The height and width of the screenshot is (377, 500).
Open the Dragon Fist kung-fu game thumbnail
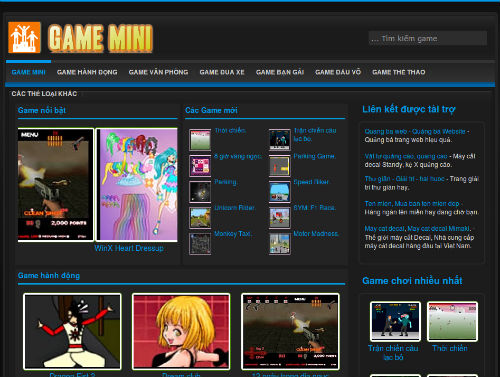(x=72, y=331)
